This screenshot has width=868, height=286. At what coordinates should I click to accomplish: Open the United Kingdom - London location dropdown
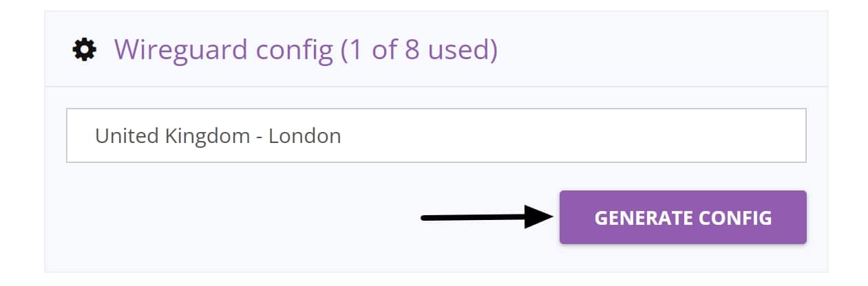tap(436, 135)
